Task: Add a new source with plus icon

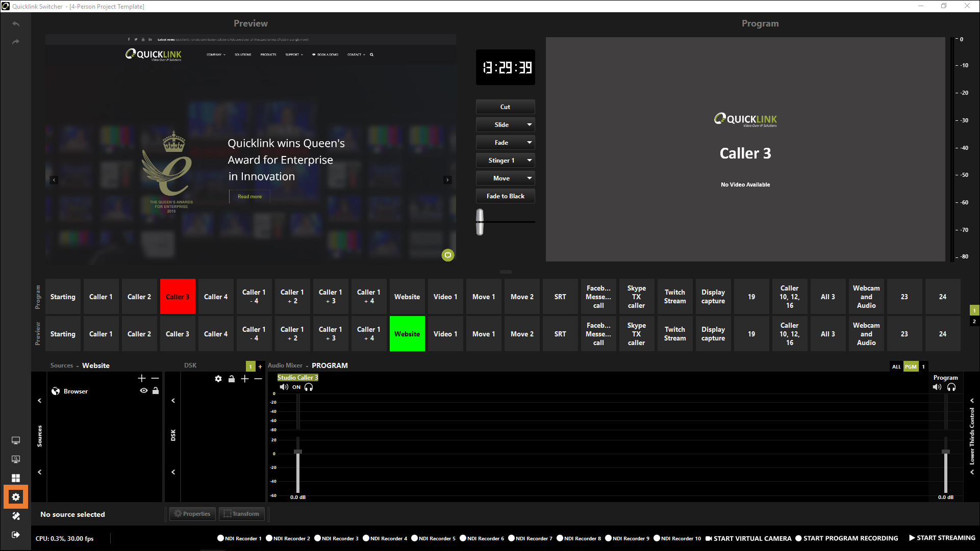Action: (x=142, y=378)
